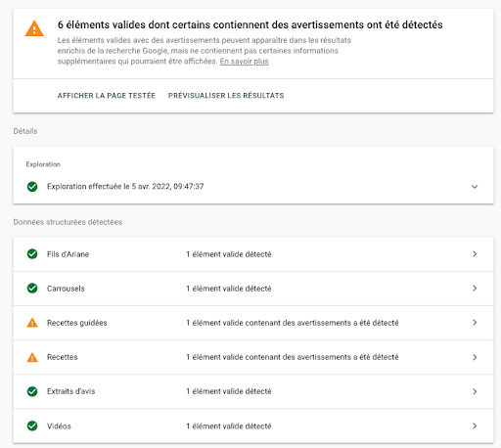This screenshot has height=448, width=501.
Task: Click warning icon next to Recettes guidées
Action: coord(32,323)
